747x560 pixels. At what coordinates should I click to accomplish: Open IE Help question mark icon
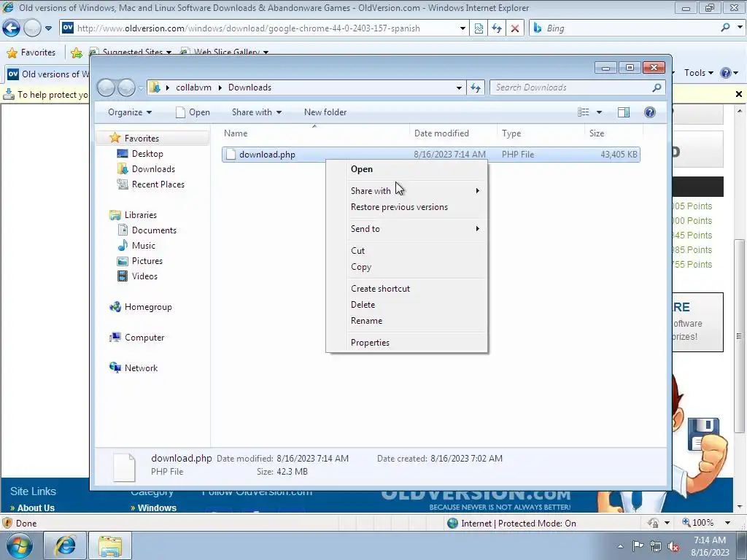point(726,73)
